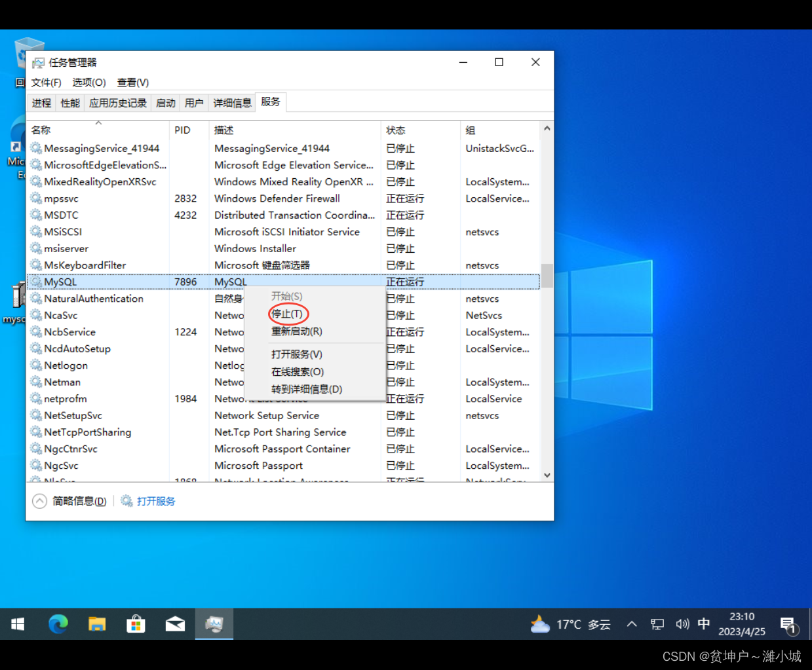Show hidden tray icons chevron

(x=632, y=624)
